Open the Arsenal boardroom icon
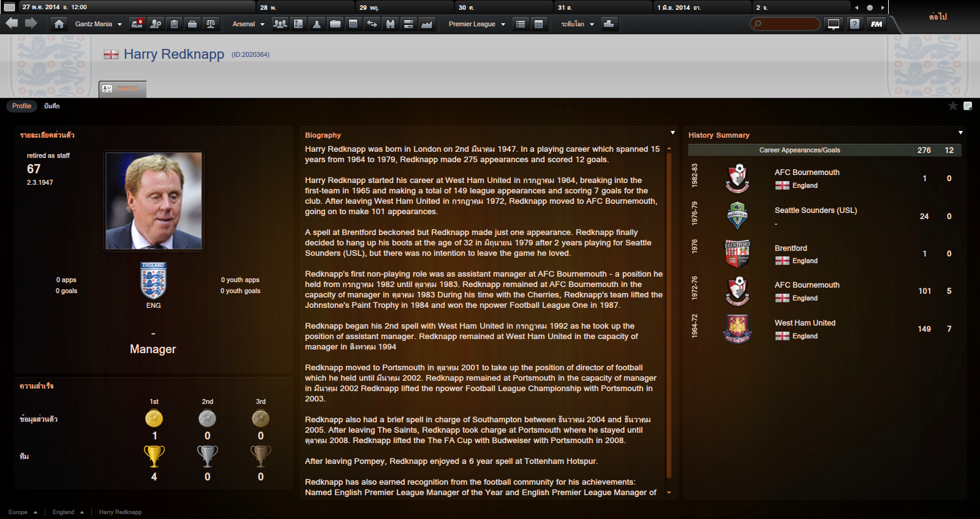The image size is (980, 519). (409, 24)
